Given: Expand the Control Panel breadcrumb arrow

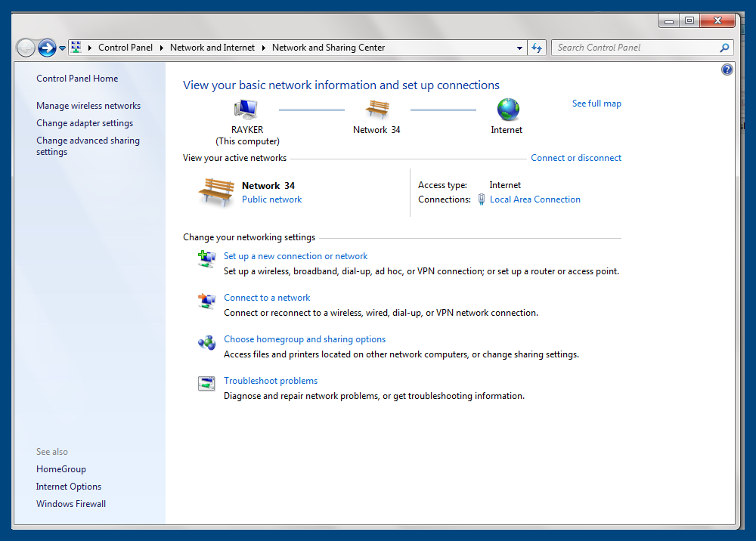Looking at the screenshot, I should [163, 47].
